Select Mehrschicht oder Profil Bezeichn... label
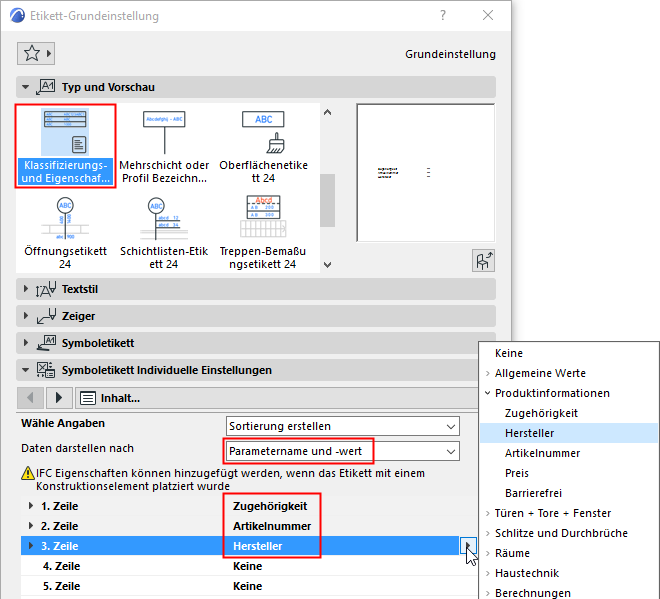 (x=164, y=146)
